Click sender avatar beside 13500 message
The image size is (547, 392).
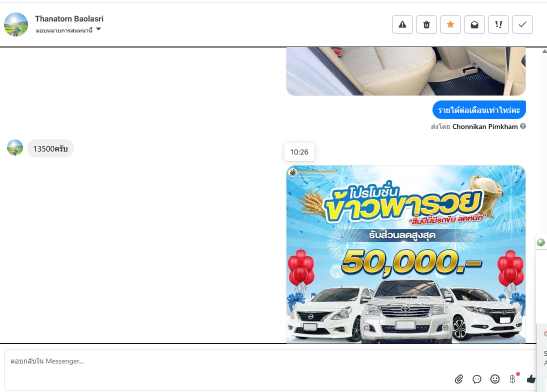15,147
